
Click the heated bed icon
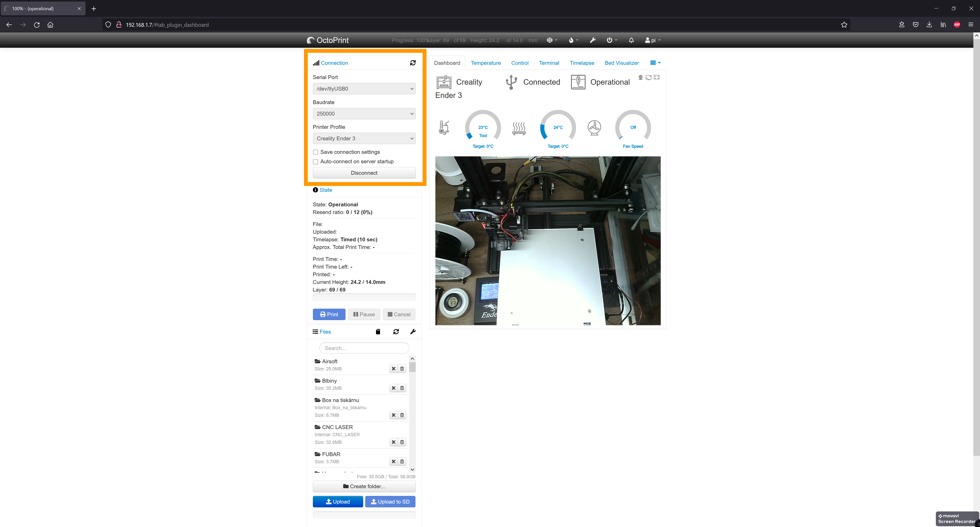[519, 129]
